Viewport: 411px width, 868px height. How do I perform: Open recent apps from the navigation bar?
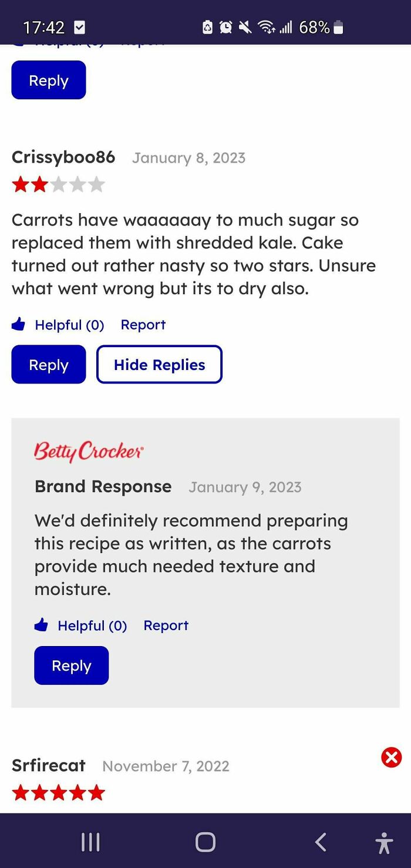pos(89,842)
